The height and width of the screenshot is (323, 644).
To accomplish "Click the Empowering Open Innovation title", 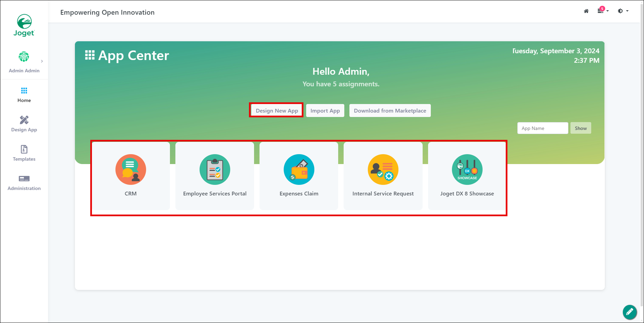I will [107, 12].
